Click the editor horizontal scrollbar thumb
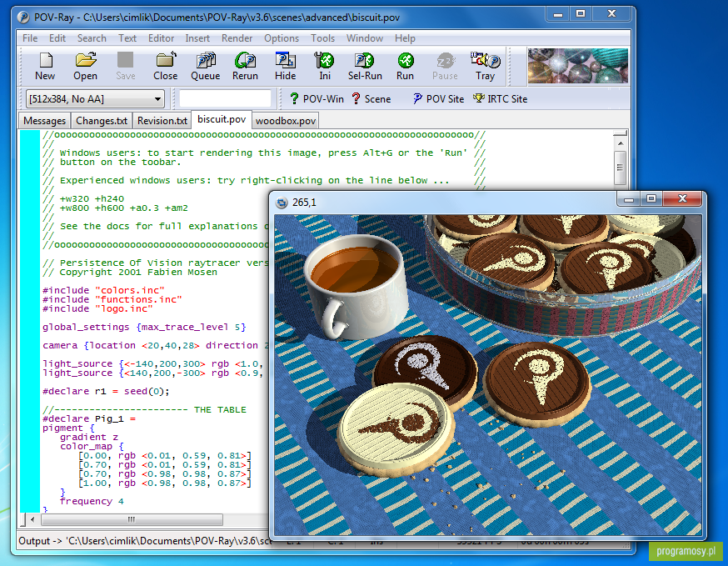The width and height of the screenshot is (728, 566). [x=132, y=519]
